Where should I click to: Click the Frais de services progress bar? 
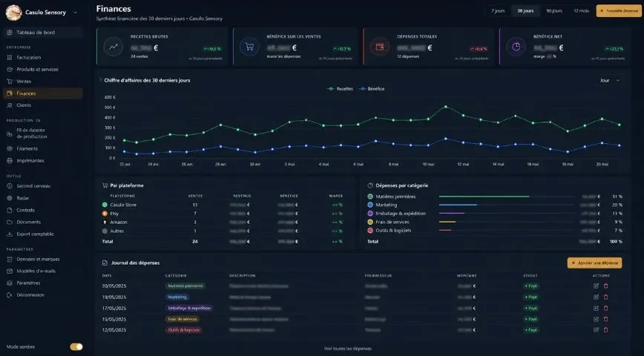coord(507,222)
